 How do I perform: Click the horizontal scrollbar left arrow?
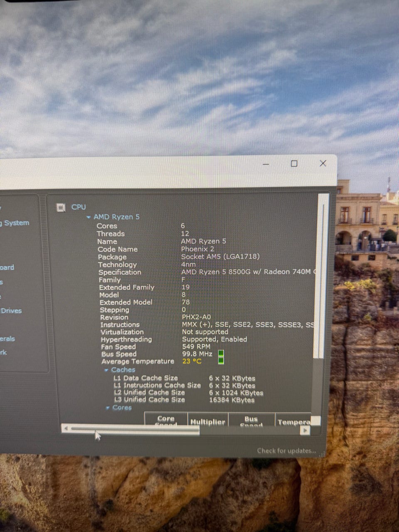coord(65,429)
